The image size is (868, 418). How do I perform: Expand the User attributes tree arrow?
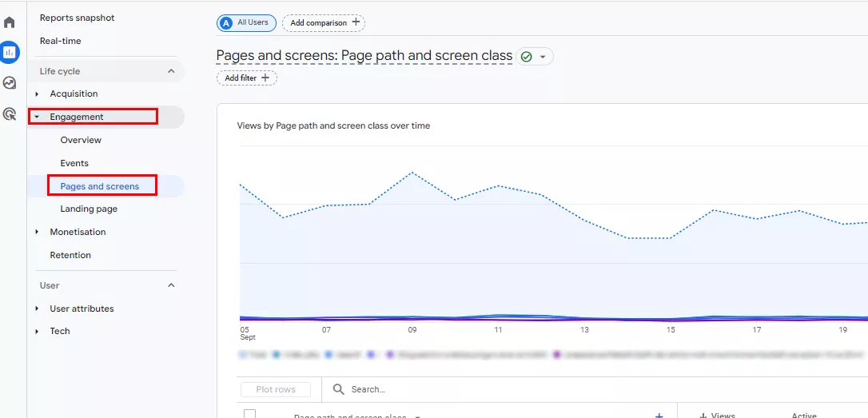pyautogui.click(x=37, y=309)
